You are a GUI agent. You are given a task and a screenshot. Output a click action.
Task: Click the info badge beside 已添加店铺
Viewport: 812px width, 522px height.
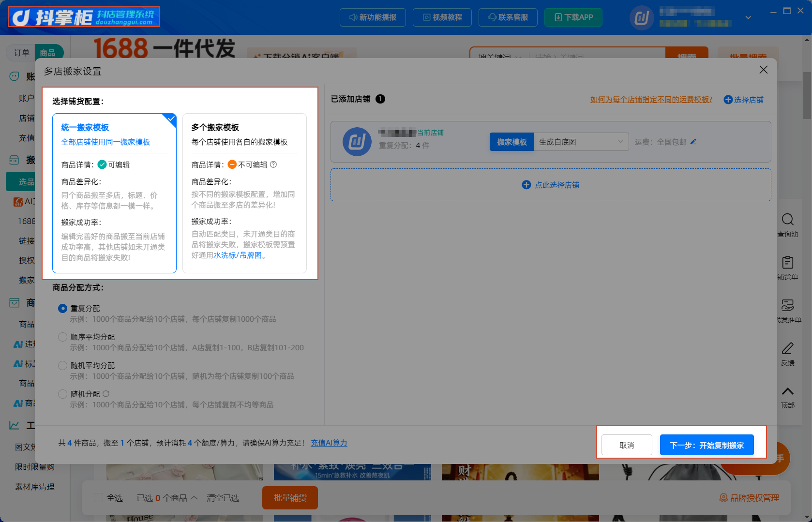pyautogui.click(x=380, y=99)
